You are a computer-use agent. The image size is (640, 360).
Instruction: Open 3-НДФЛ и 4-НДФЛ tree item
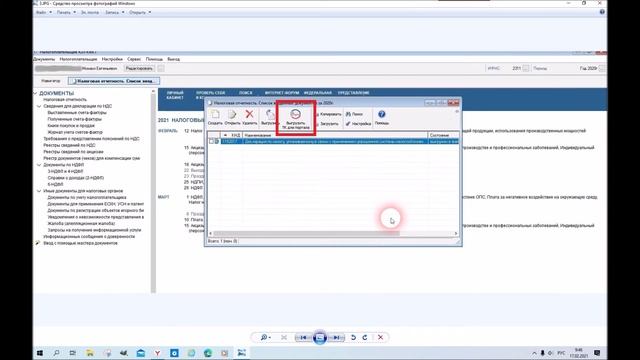[x=65, y=171]
